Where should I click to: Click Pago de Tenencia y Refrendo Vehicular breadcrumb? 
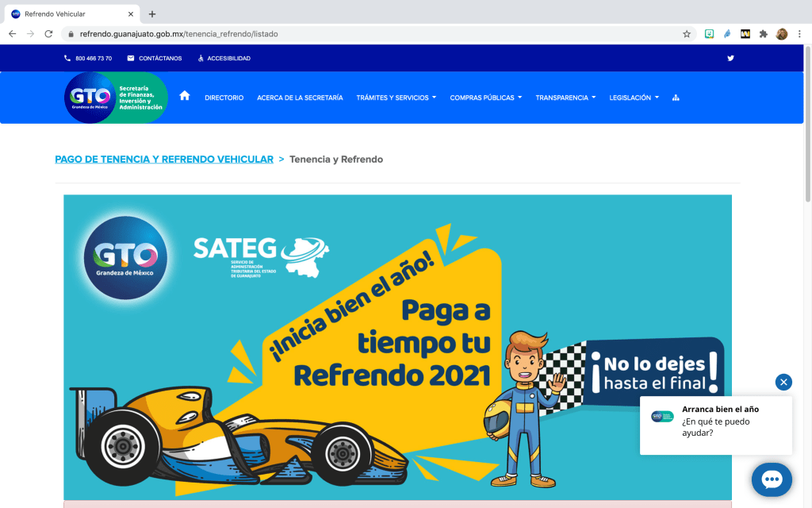pos(164,160)
